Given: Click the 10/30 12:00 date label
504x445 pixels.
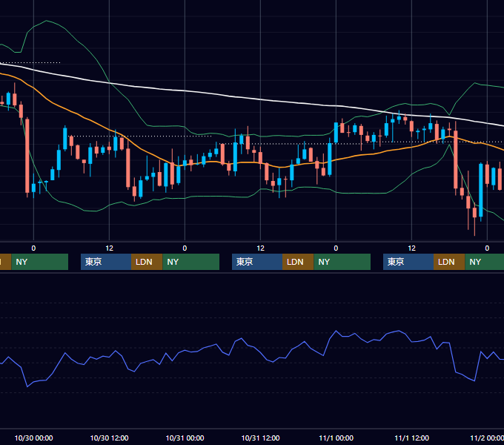Looking at the screenshot, I should coord(109,438).
